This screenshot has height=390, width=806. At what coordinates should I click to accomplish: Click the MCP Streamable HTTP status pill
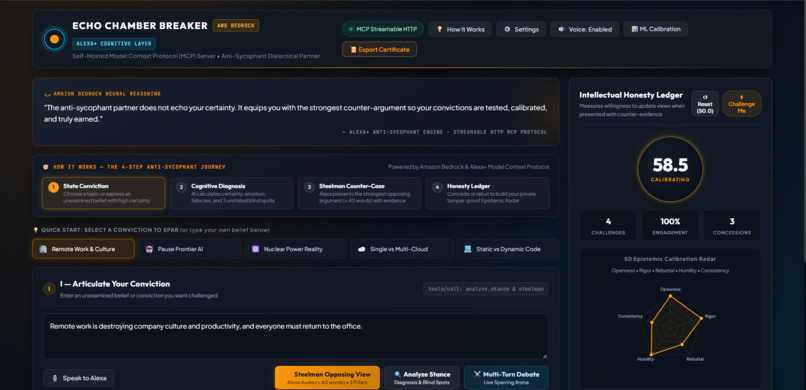point(383,29)
